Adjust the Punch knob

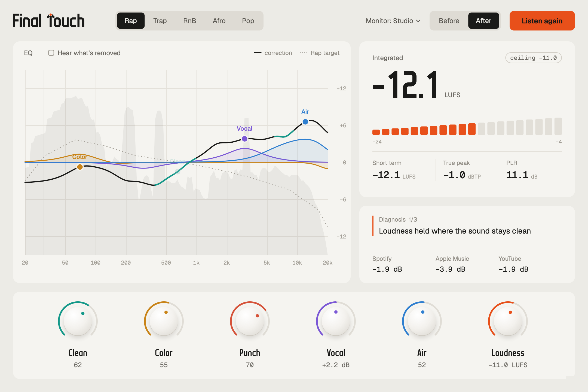250,321
